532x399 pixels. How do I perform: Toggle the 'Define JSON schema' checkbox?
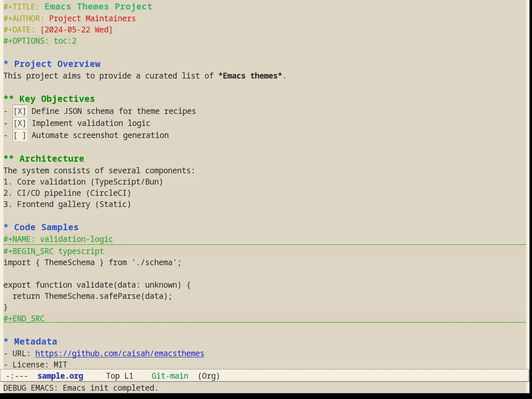coord(20,111)
